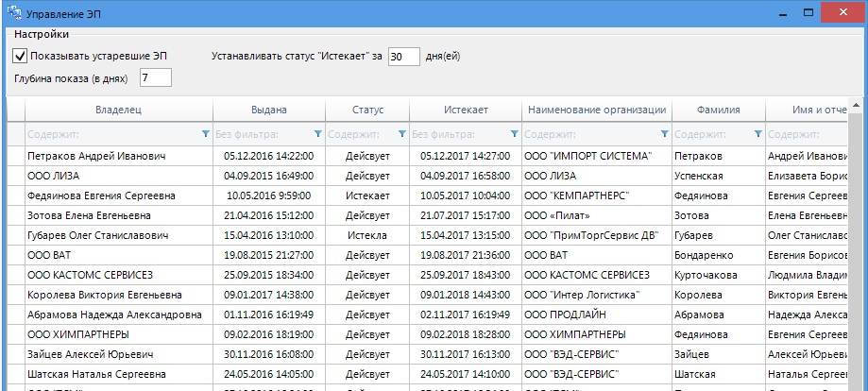Open the filter funnel in Выдана column

(317, 134)
